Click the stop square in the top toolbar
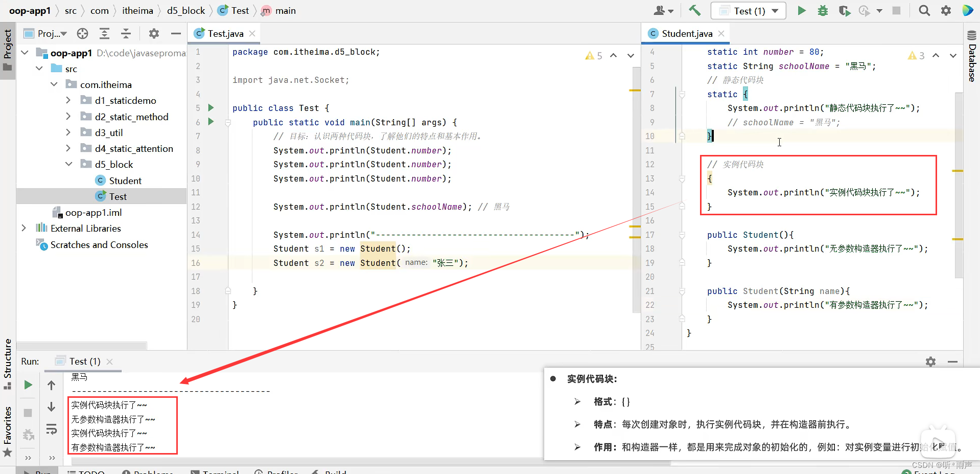 896,10
